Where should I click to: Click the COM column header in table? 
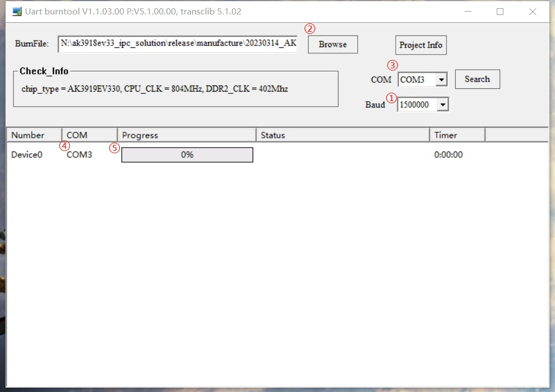point(89,135)
